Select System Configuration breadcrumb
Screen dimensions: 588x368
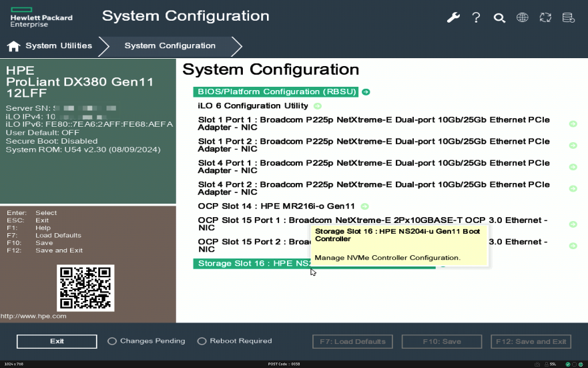tap(170, 46)
